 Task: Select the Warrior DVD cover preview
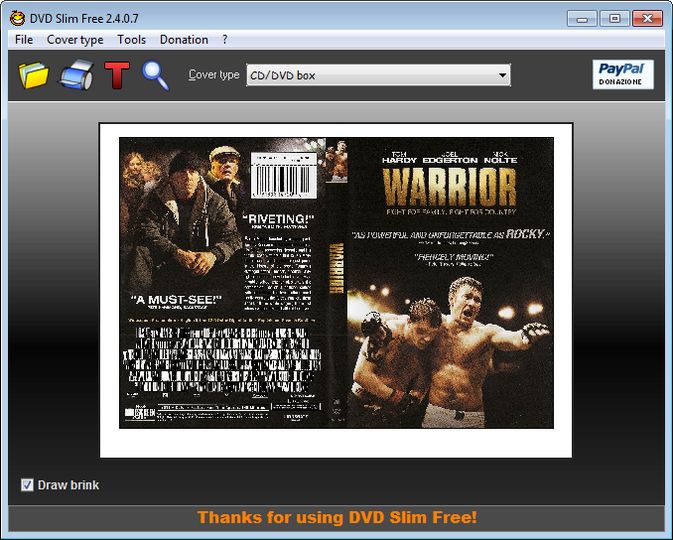(x=336, y=282)
